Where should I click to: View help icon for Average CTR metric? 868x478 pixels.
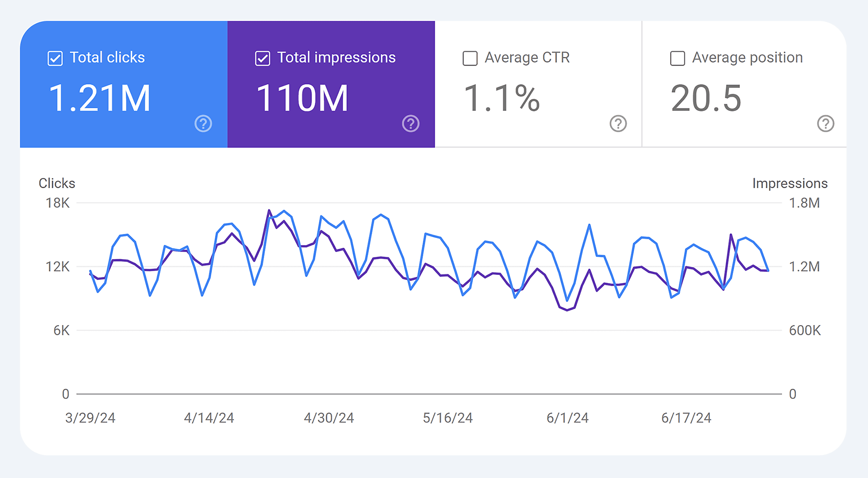tap(618, 123)
